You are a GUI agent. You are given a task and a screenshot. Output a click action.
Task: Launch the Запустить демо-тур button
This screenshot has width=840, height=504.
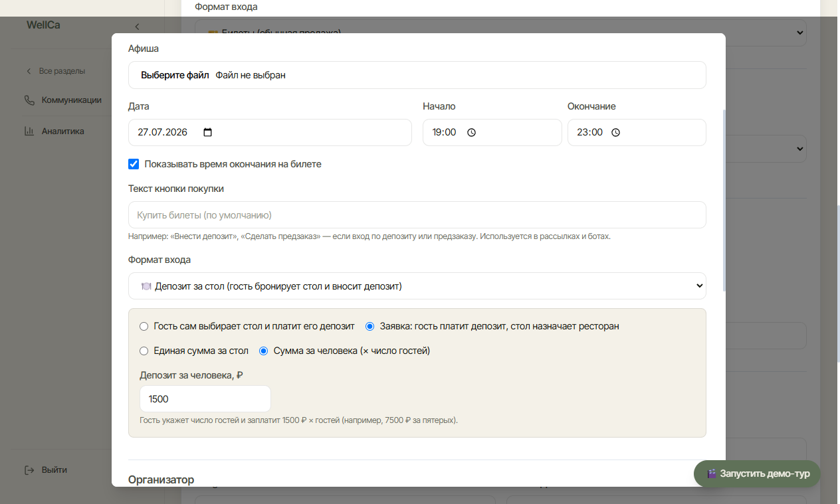point(757,474)
